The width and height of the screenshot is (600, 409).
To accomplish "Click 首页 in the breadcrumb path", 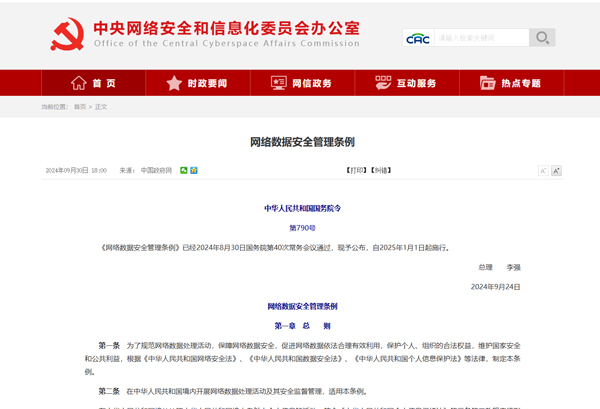I will 80,106.
